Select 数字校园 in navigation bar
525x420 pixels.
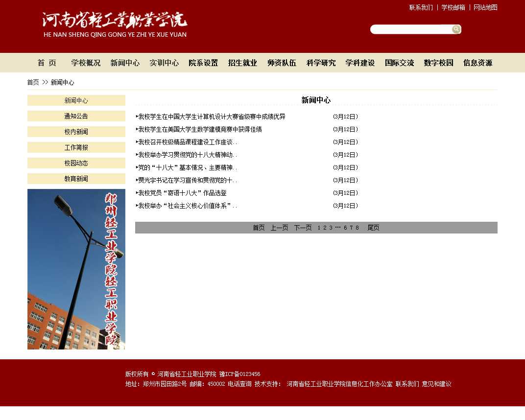[438, 63]
